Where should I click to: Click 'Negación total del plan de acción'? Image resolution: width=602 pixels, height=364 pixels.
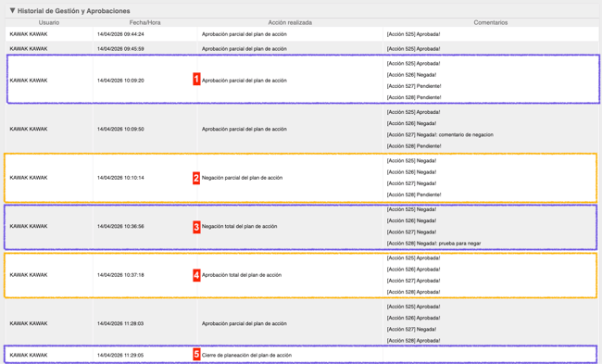coord(240,227)
